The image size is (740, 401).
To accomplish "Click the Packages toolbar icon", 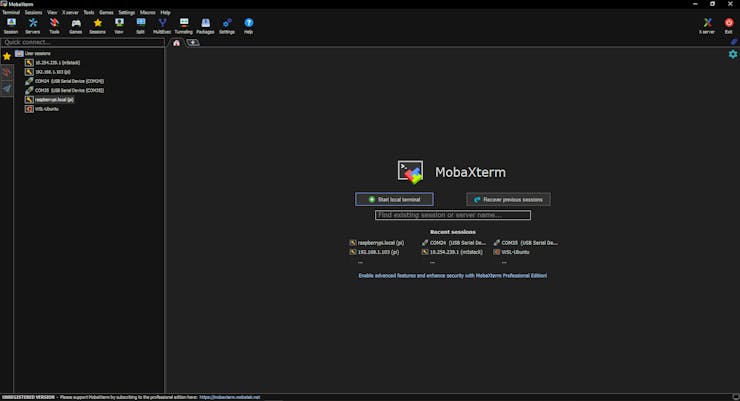I will point(205,25).
